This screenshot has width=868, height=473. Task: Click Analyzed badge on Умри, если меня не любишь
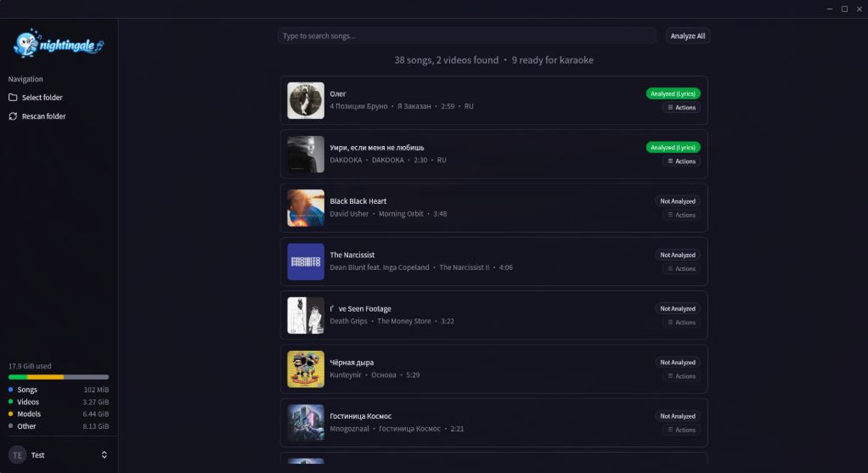[673, 147]
